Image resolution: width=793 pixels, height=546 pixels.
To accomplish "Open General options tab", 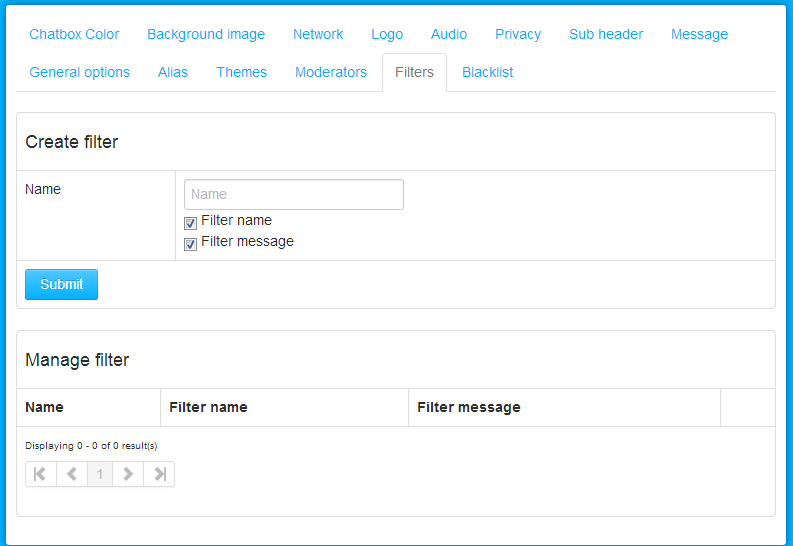I will point(79,72).
